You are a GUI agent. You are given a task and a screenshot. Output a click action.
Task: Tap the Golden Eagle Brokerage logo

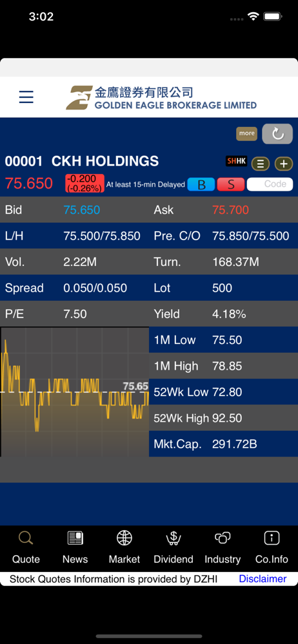161,97
